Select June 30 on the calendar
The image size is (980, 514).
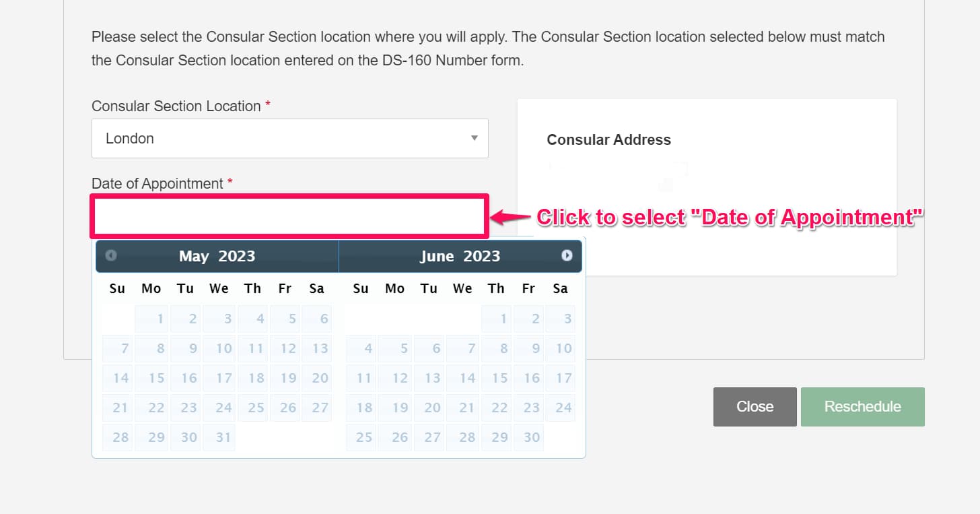point(528,437)
